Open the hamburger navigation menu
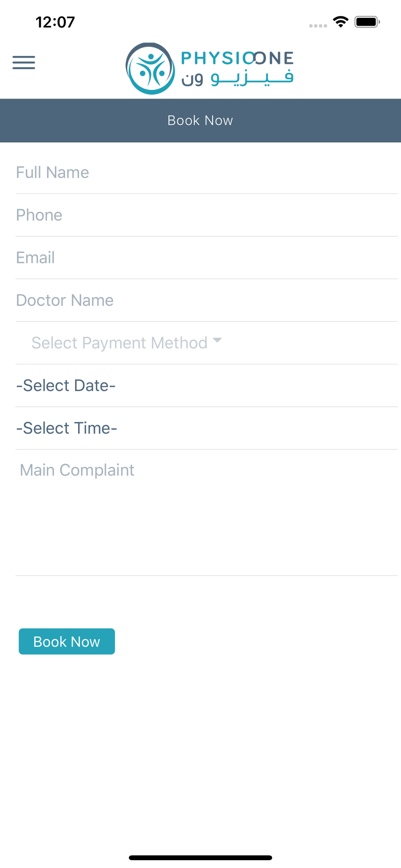Screen dimensions: 401x868 (x=24, y=62)
